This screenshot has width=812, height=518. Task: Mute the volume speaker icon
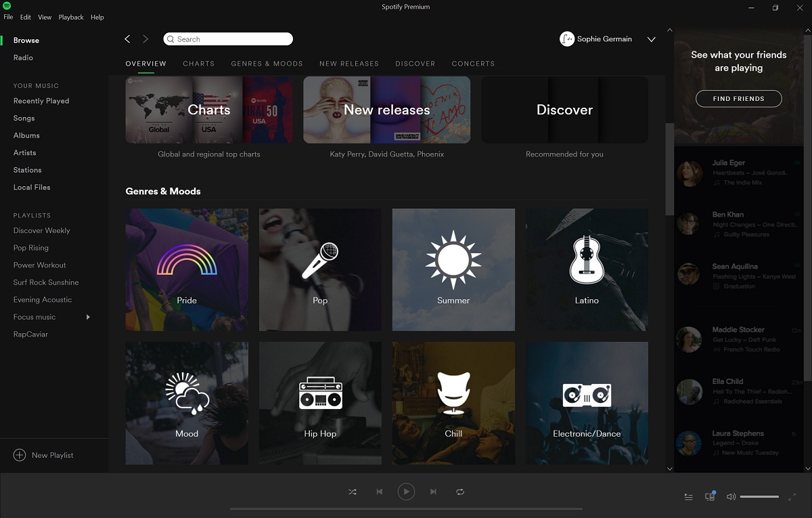731,497
